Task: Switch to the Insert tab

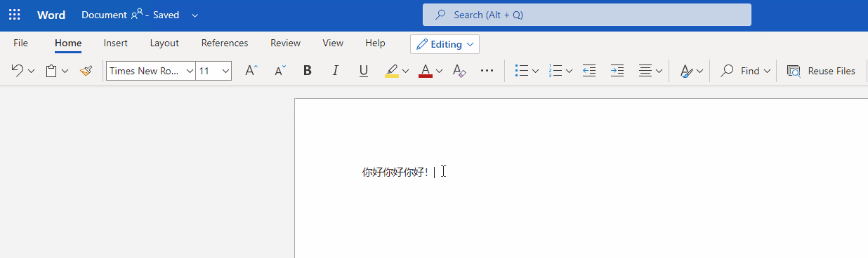Action: (116, 43)
